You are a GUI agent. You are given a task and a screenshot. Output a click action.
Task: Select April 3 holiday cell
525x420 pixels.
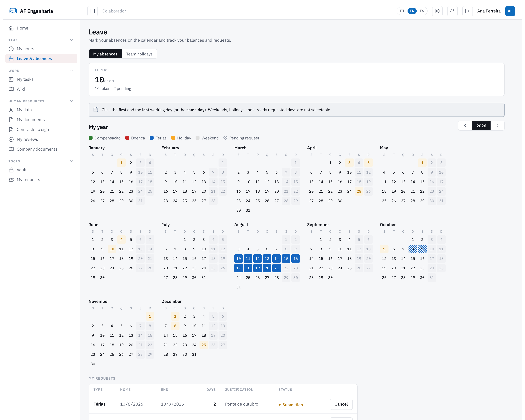(x=349, y=163)
